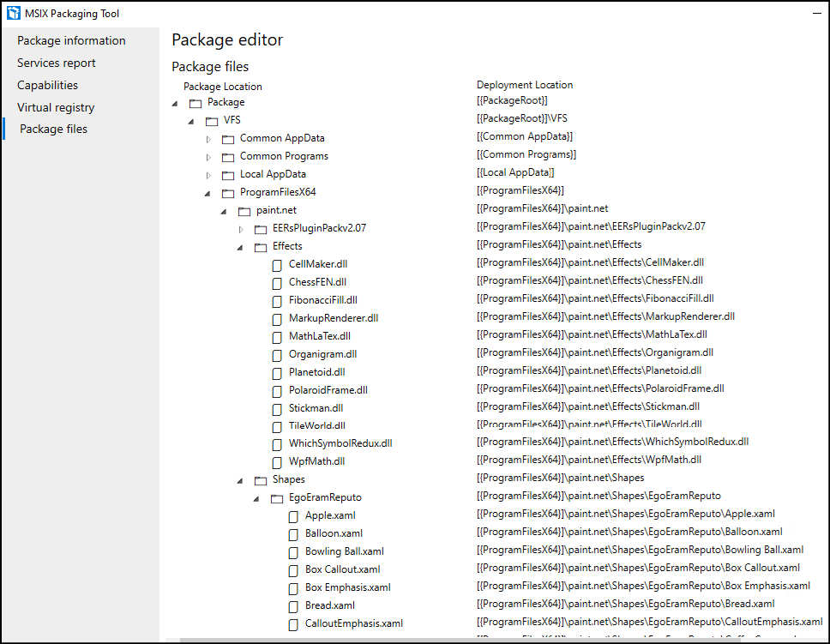This screenshot has width=830, height=644.
Task: Click the Bread.xaml file icon
Action: pyautogui.click(x=293, y=606)
